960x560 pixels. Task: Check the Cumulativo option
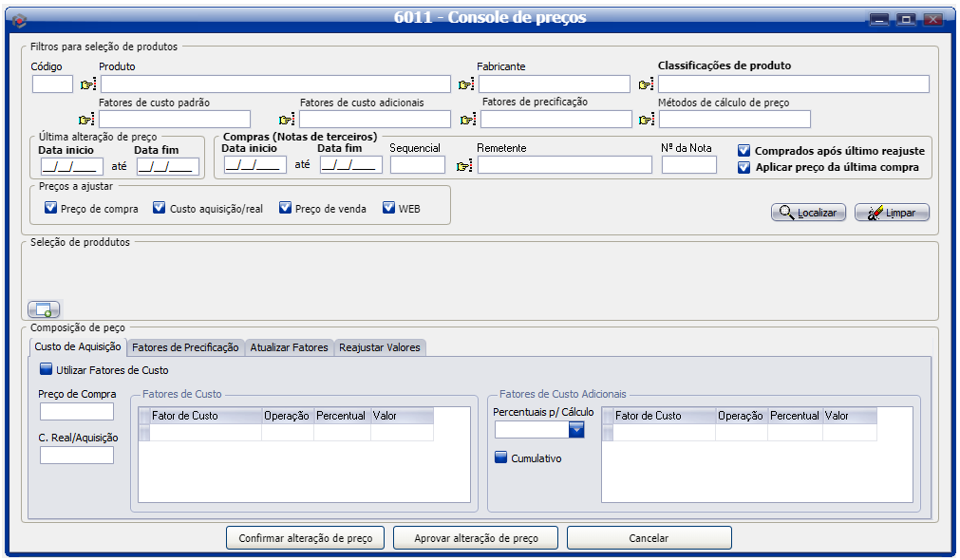click(x=501, y=458)
